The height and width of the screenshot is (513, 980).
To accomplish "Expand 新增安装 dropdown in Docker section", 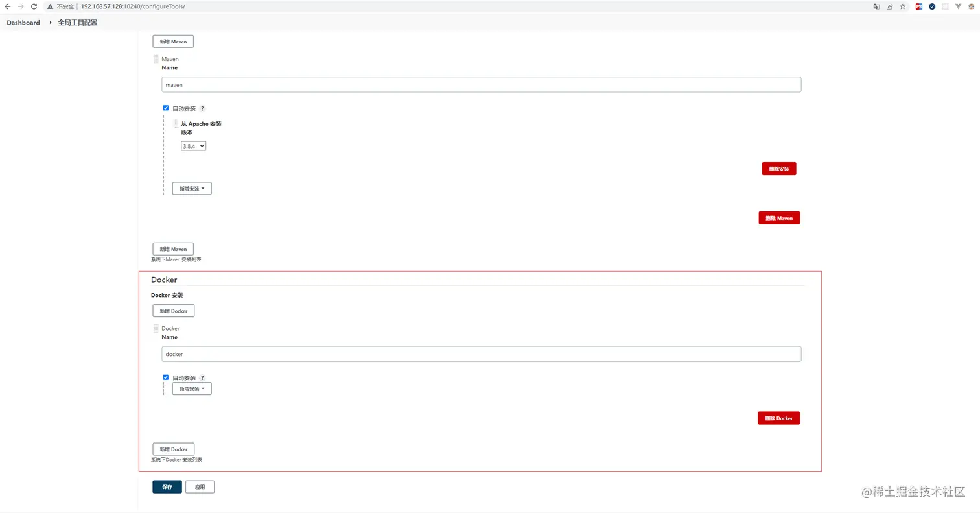I will [x=192, y=389].
